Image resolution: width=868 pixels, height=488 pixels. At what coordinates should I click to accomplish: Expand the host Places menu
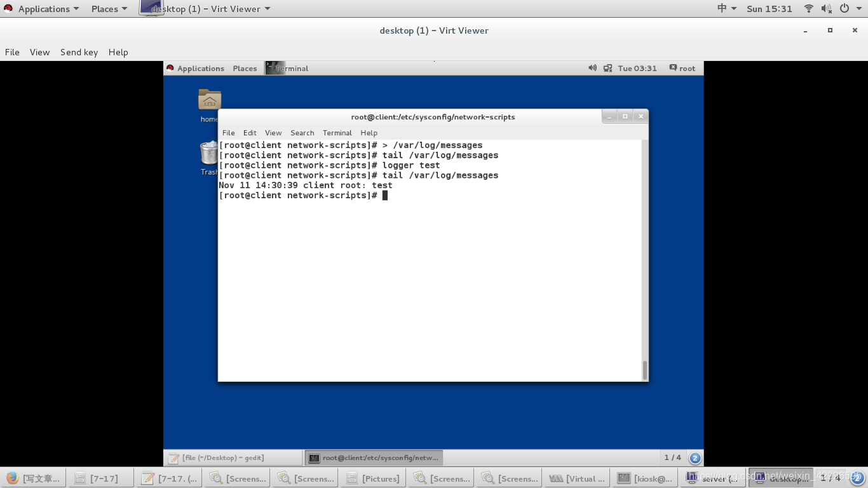[x=109, y=9]
